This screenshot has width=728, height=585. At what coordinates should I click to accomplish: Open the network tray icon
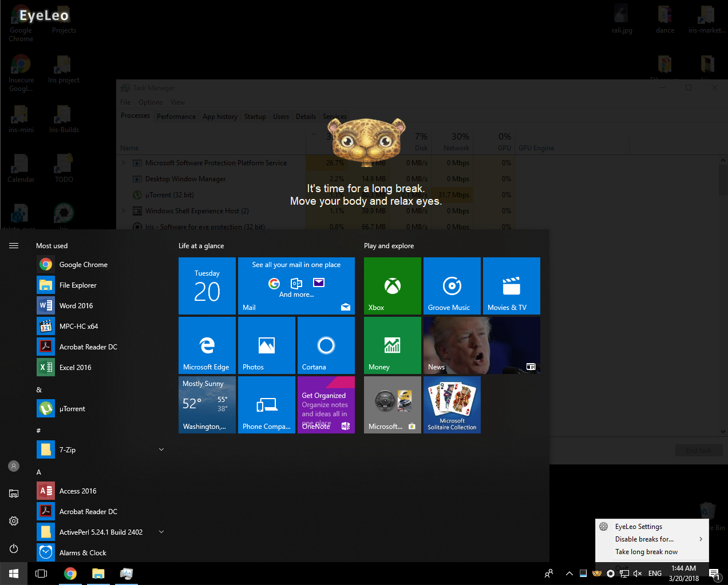click(x=624, y=574)
